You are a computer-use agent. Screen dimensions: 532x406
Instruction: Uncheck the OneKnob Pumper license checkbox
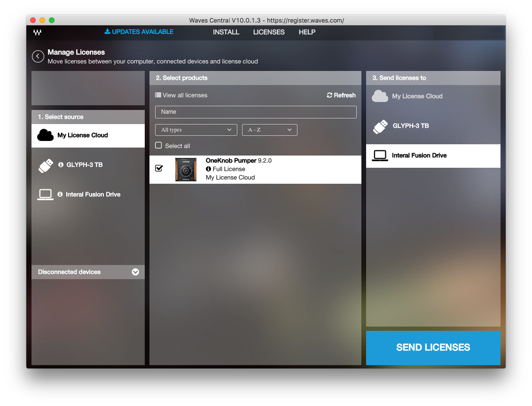(x=159, y=168)
